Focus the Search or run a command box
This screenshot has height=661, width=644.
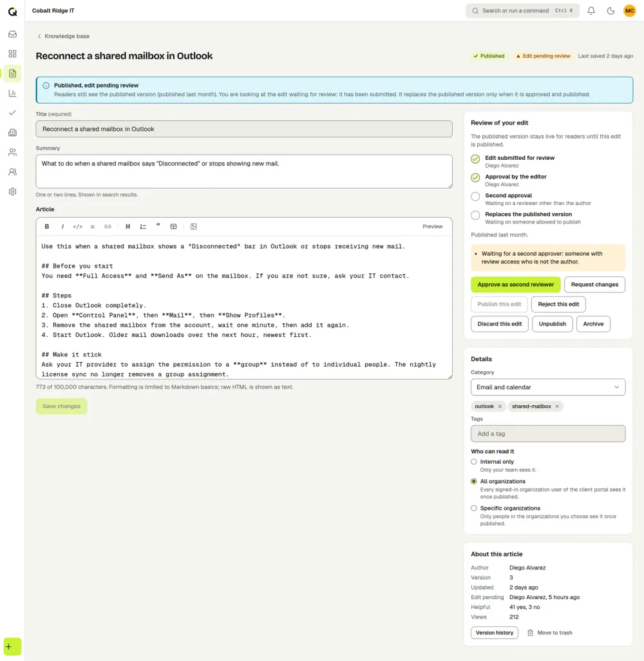click(x=522, y=11)
